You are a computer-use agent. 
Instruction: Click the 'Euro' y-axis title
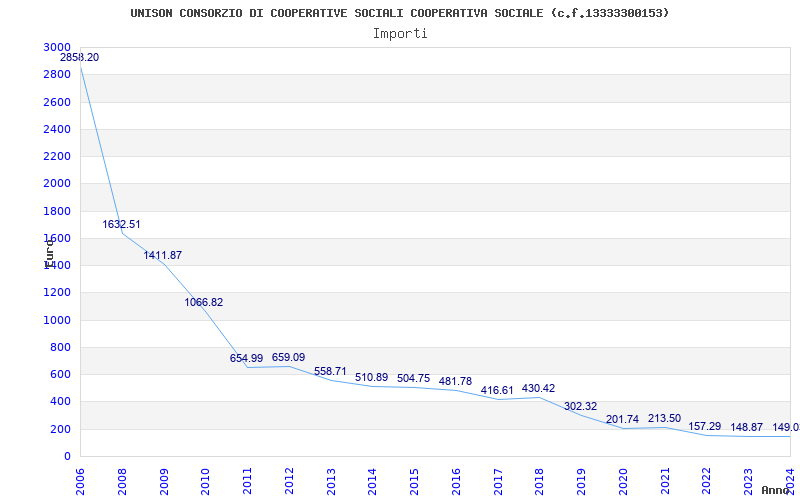49,254
